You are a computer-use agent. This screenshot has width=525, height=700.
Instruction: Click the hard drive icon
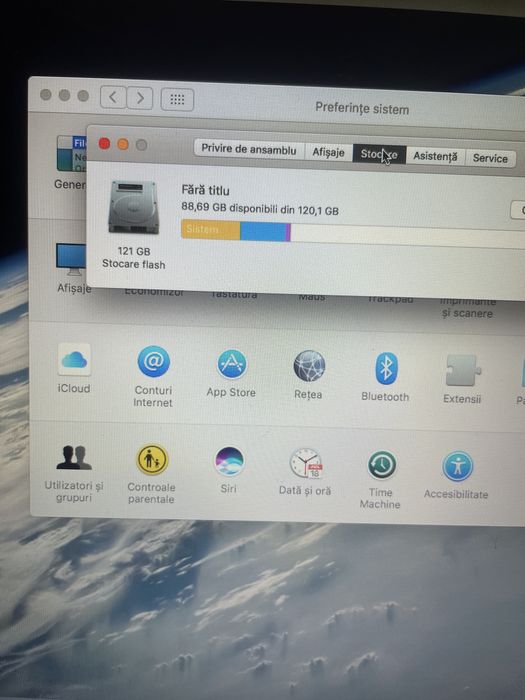coord(133,207)
